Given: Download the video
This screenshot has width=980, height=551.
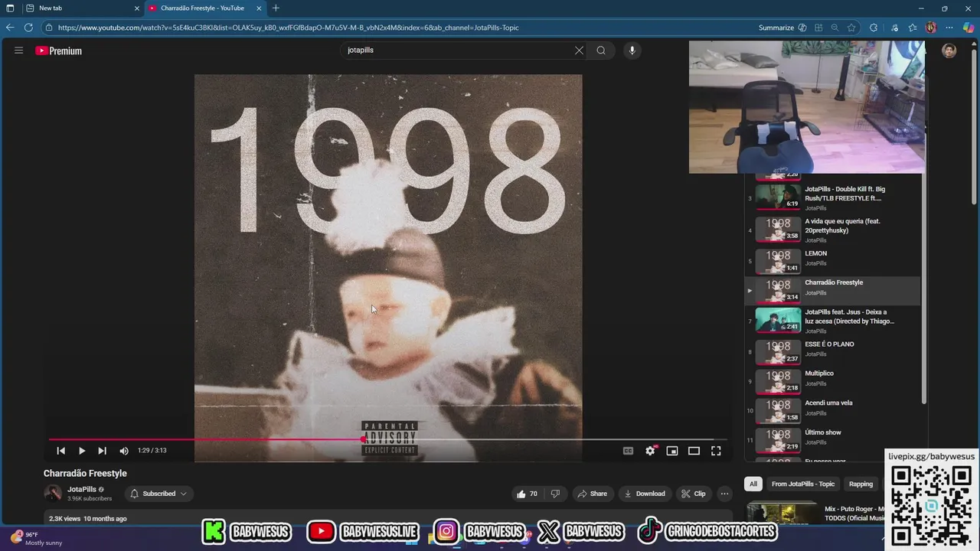Looking at the screenshot, I should pos(644,494).
